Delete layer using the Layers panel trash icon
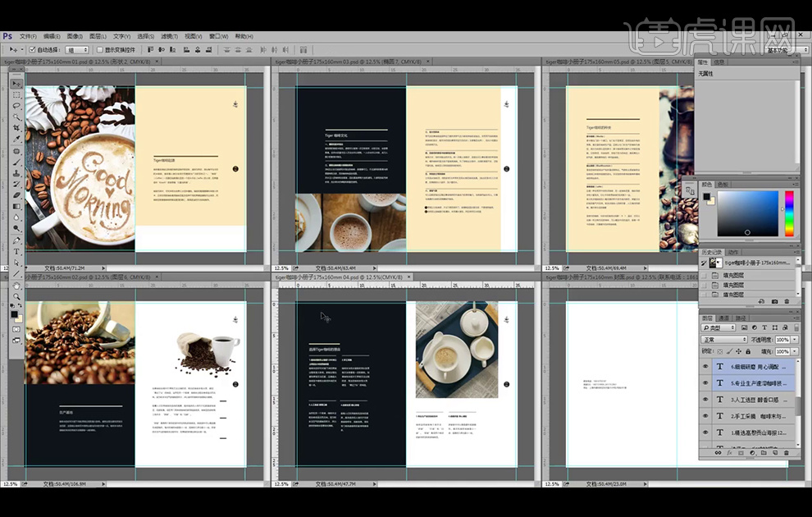The image size is (812, 517). click(786, 453)
